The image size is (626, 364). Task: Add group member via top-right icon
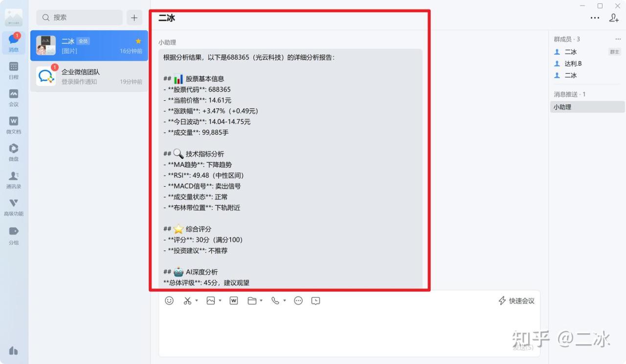pyautogui.click(x=614, y=18)
